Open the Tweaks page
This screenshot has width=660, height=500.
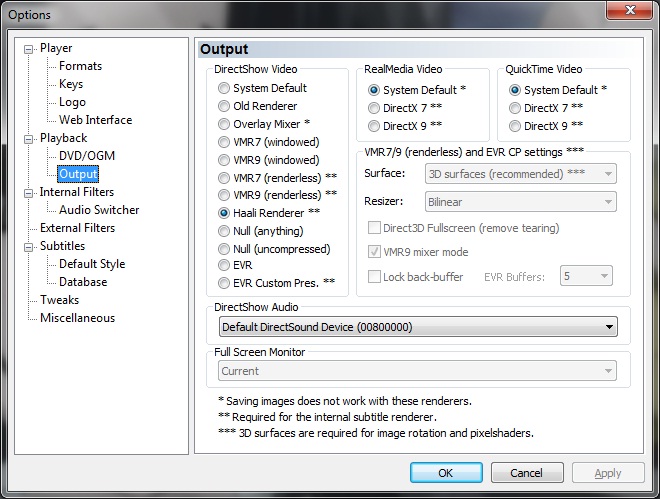click(x=59, y=300)
